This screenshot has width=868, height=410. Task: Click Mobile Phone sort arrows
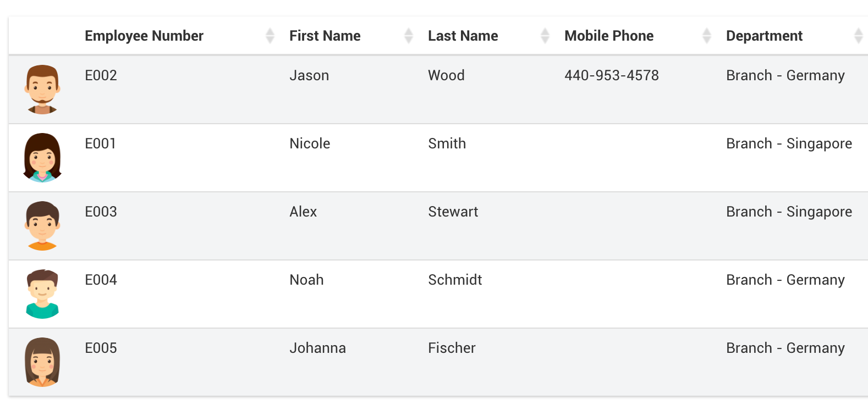point(707,36)
